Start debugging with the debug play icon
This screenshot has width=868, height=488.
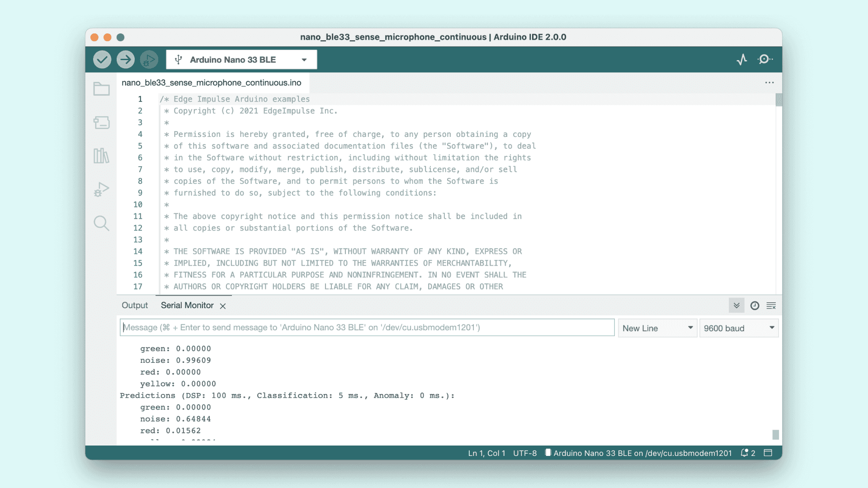pos(149,60)
